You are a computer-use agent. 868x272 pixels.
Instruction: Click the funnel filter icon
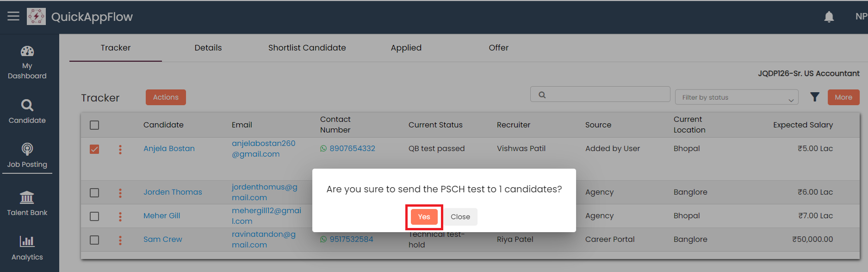pyautogui.click(x=815, y=97)
